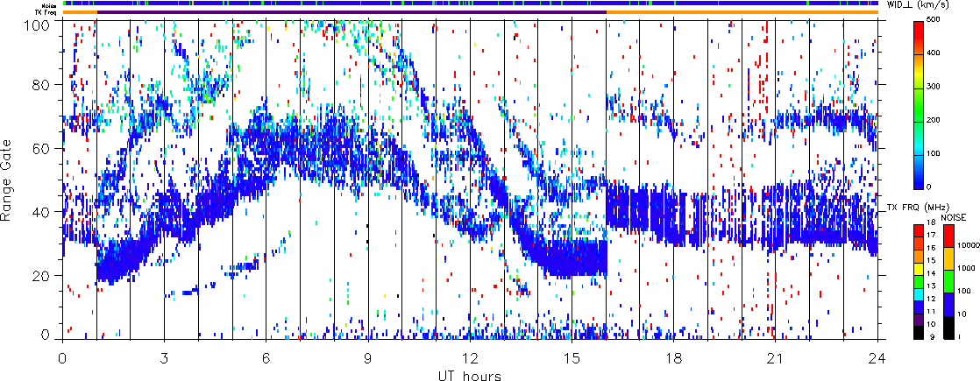Click the x-axis tick label 6
Image resolution: width=980 pixels, height=381 pixels.
tap(266, 360)
